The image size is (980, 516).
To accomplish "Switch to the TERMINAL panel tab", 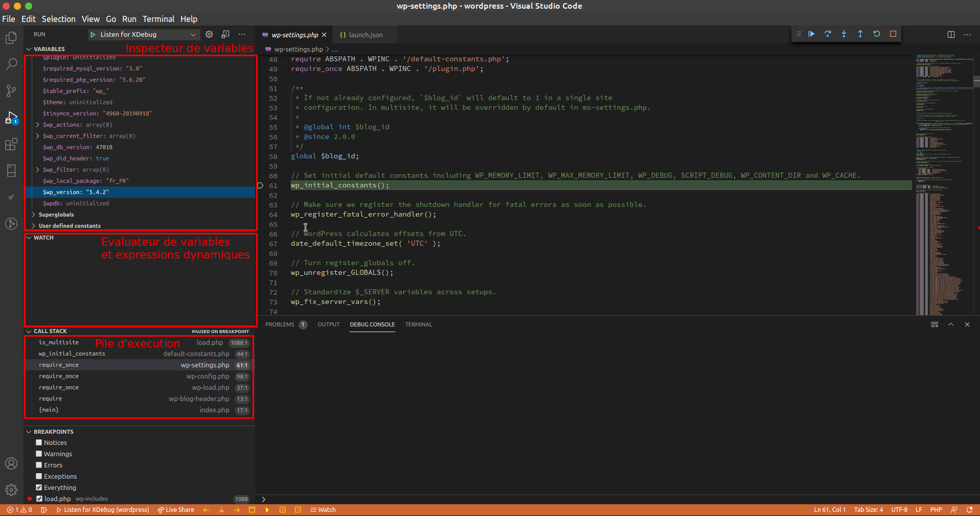I will tap(419, 324).
